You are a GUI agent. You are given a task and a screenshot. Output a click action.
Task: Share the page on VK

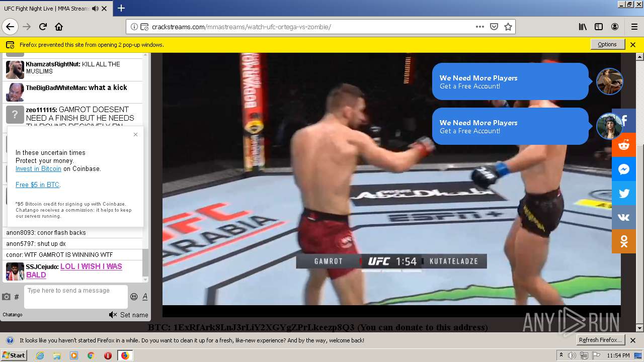[624, 218]
